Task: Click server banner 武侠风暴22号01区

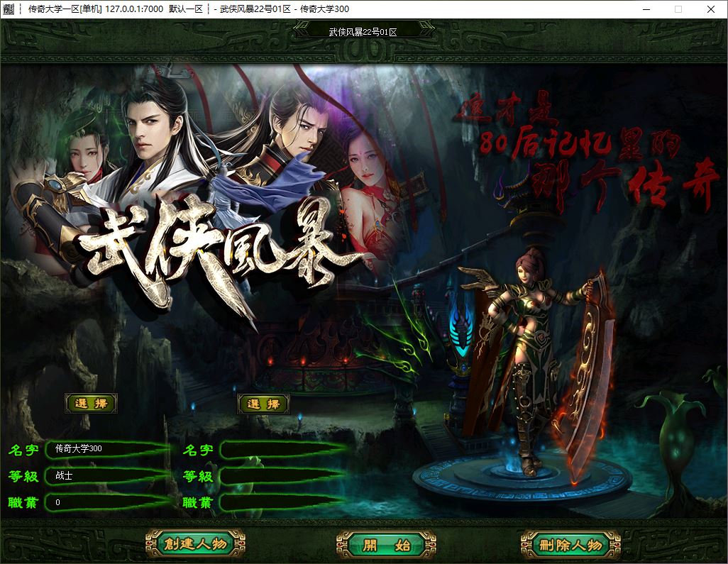Action: [363, 31]
